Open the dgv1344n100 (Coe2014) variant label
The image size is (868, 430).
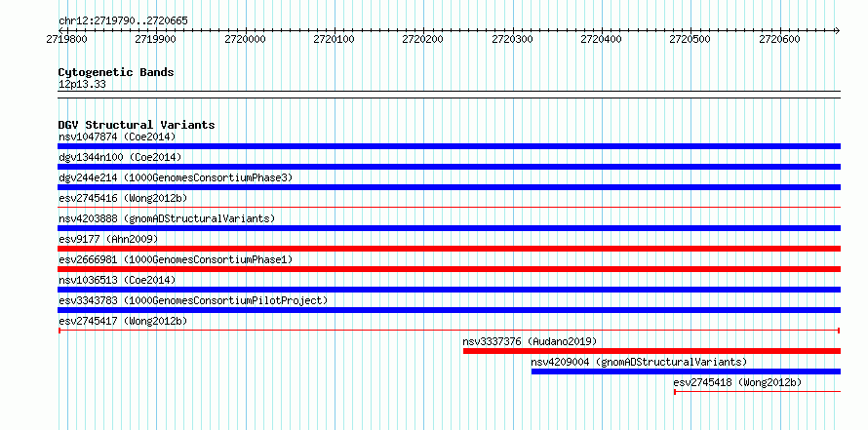tap(120, 157)
